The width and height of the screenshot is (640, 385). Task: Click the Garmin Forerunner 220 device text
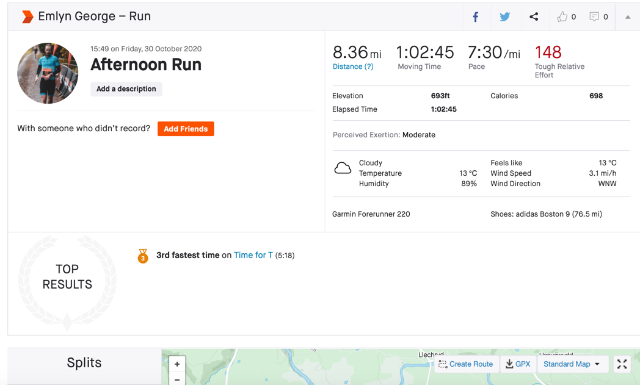pos(371,214)
